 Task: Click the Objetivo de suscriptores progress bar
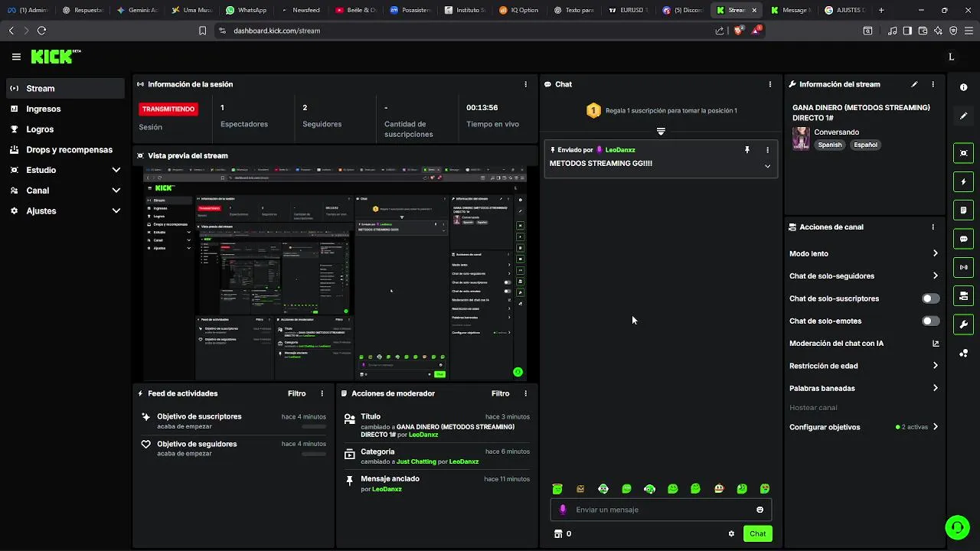pos(314,427)
